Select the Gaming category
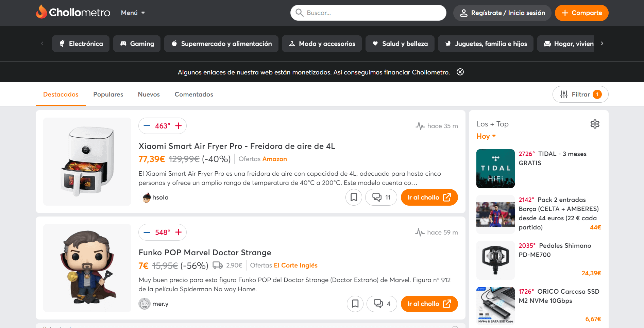644x328 pixels. 137,44
